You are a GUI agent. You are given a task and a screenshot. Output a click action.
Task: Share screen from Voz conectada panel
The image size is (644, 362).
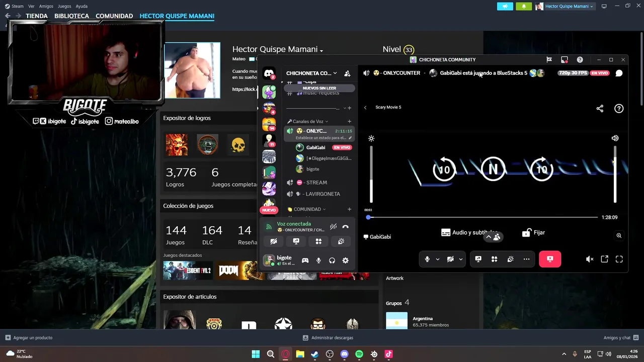[x=296, y=241]
